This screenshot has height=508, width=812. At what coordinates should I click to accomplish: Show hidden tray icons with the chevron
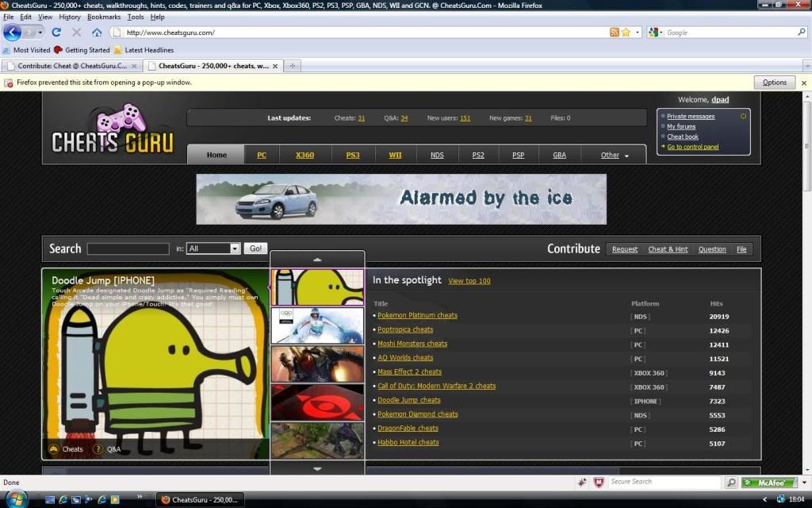pyautogui.click(x=765, y=499)
